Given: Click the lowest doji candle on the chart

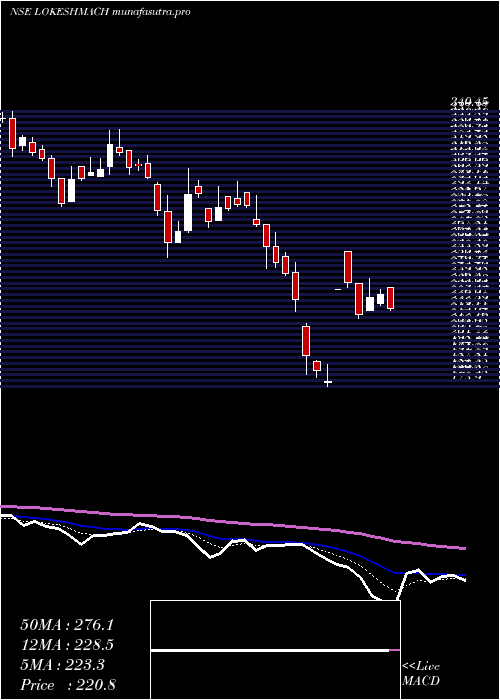Looking at the screenshot, I should click(x=328, y=382).
